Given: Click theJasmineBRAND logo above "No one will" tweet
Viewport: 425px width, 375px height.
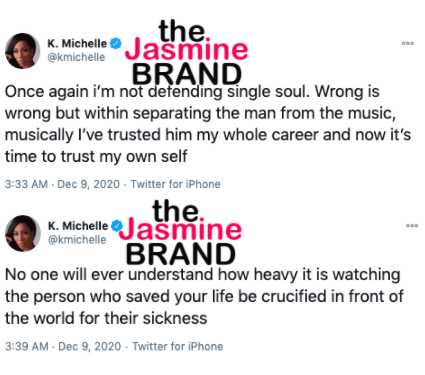Looking at the screenshot, I should (x=180, y=232).
